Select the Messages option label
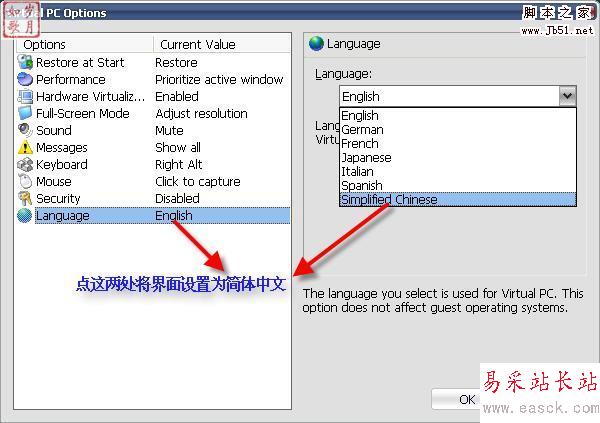The height and width of the screenshot is (423, 600). pos(62,148)
